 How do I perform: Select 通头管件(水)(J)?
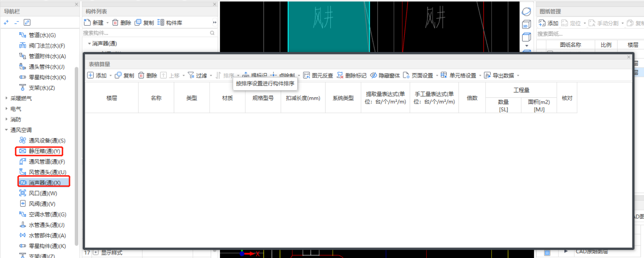42,67
